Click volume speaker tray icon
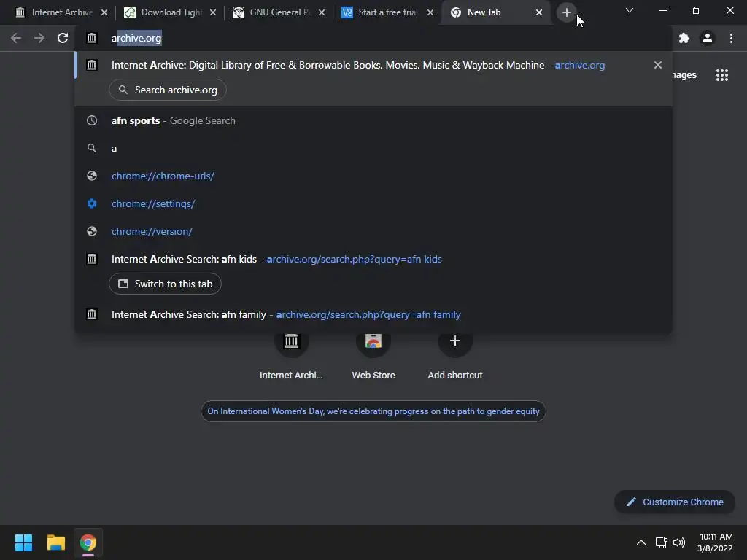Image resolution: width=747 pixels, height=560 pixels. click(x=679, y=542)
